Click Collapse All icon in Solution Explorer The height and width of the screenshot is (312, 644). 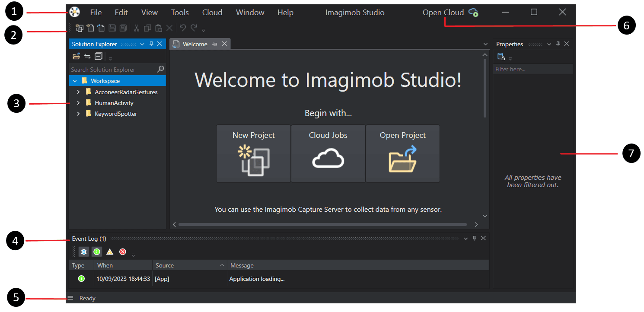click(99, 56)
